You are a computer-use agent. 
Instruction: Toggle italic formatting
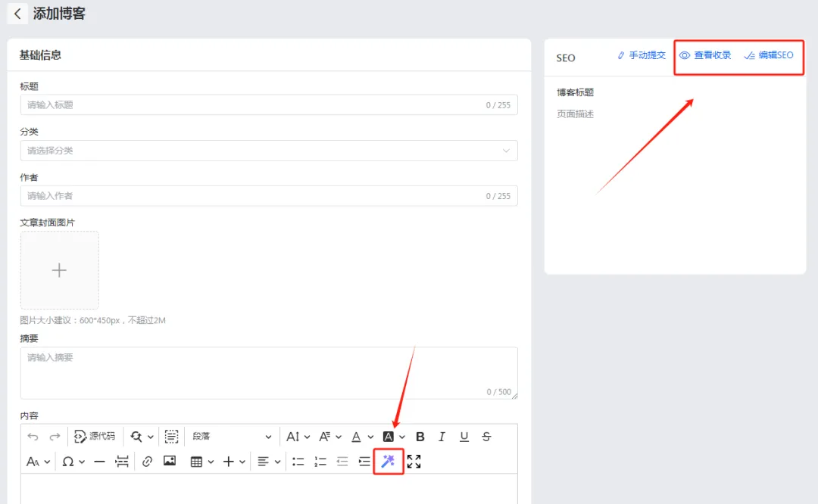point(442,437)
